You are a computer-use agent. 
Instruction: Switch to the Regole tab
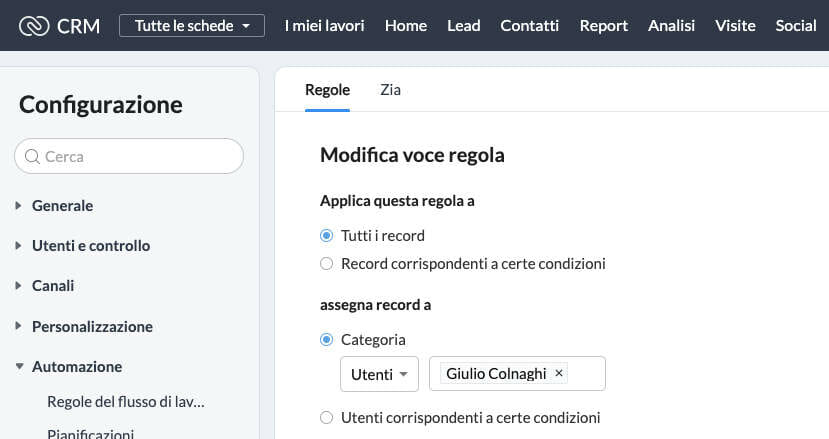point(327,90)
